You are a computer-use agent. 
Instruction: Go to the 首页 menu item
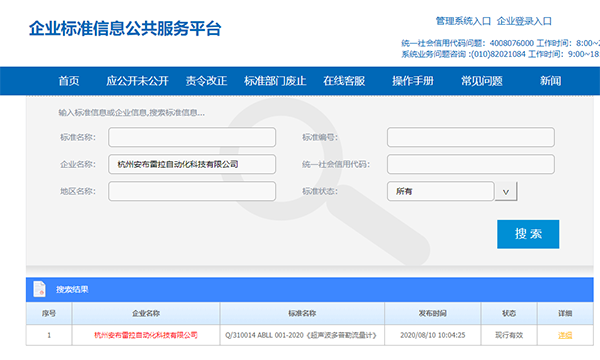click(69, 81)
